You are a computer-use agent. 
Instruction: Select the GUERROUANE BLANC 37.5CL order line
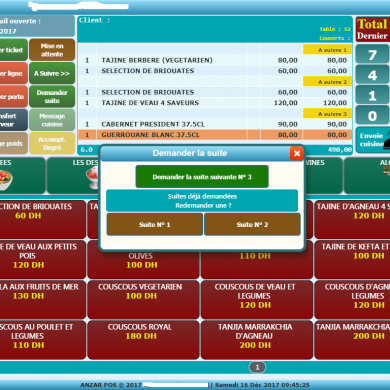pyautogui.click(x=215, y=135)
